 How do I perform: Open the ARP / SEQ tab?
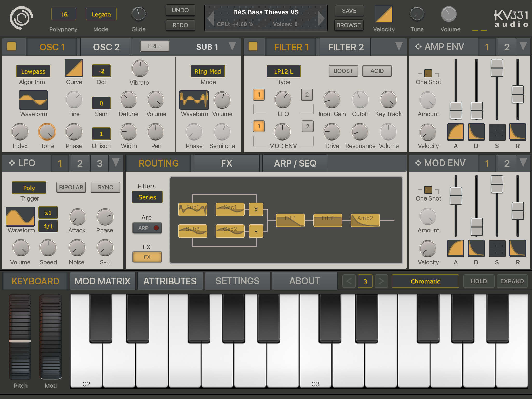click(x=295, y=163)
